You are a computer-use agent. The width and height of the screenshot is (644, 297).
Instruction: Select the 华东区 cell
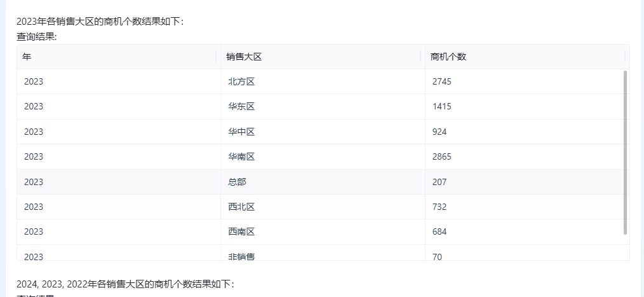click(323, 107)
